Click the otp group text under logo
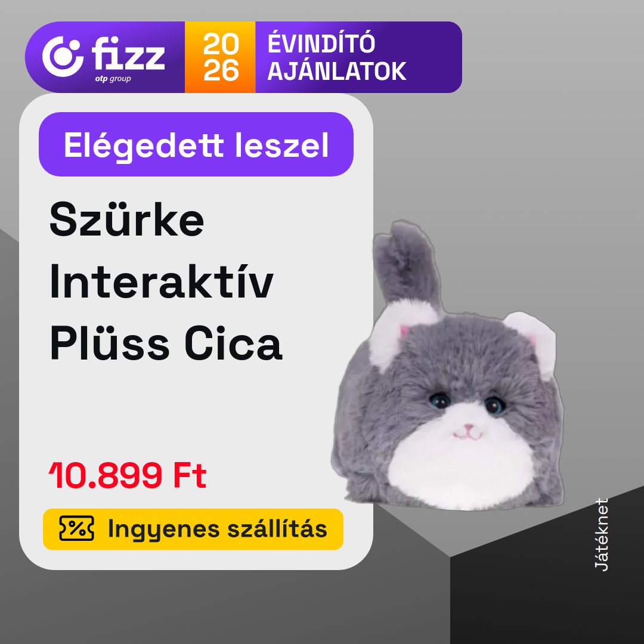 [x=113, y=79]
